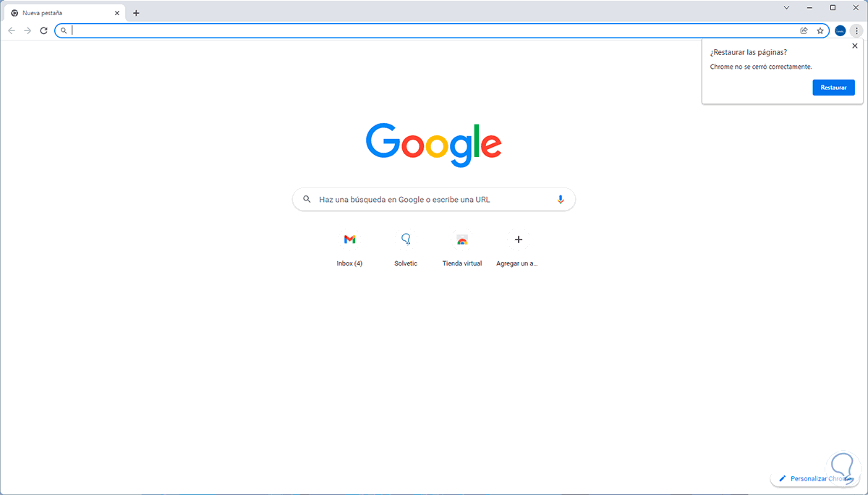Bookmark this tab with the star icon
The image size is (868, 495).
pyautogui.click(x=820, y=30)
